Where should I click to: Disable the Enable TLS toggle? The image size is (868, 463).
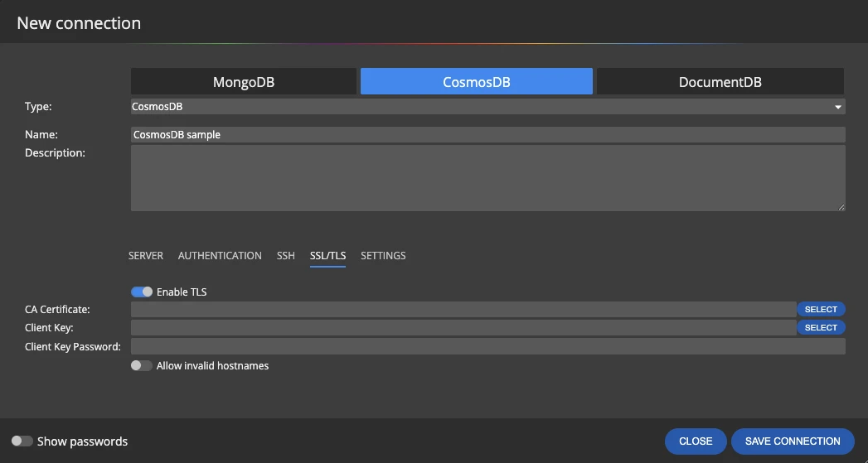pos(142,292)
